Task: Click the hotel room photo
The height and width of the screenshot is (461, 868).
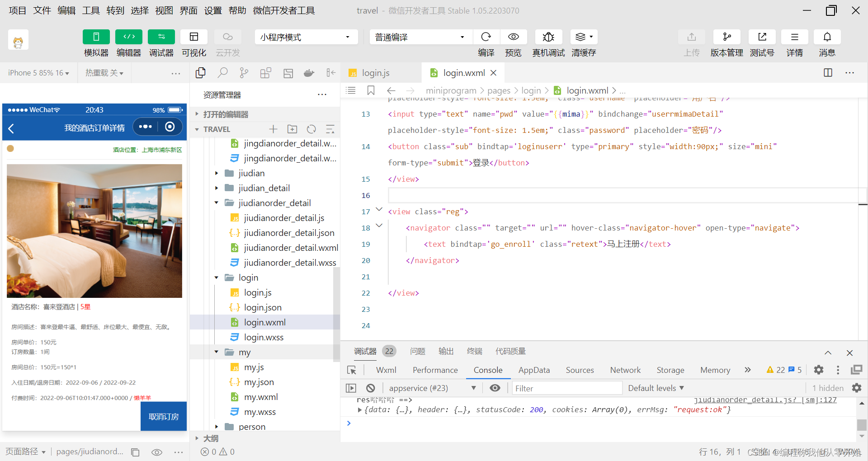Action: pyautogui.click(x=94, y=231)
